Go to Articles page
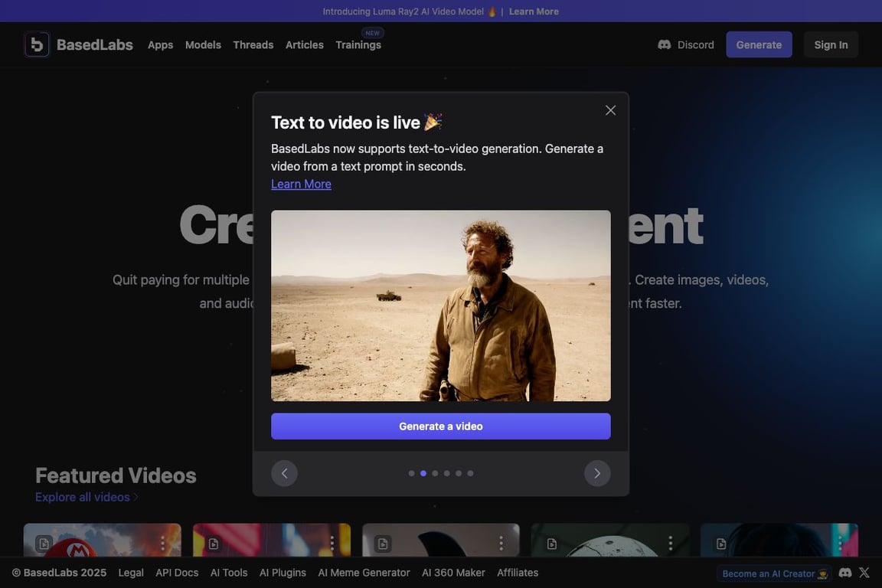The height and width of the screenshot is (588, 882). tap(304, 45)
